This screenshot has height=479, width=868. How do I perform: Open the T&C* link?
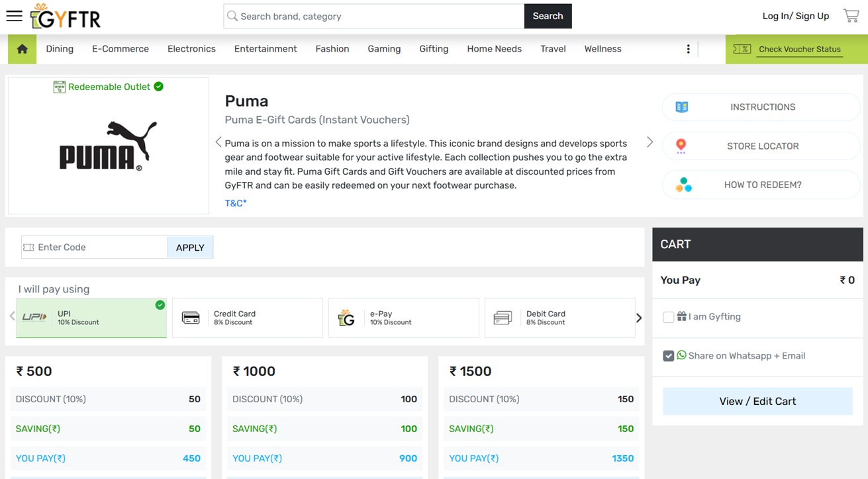point(236,203)
